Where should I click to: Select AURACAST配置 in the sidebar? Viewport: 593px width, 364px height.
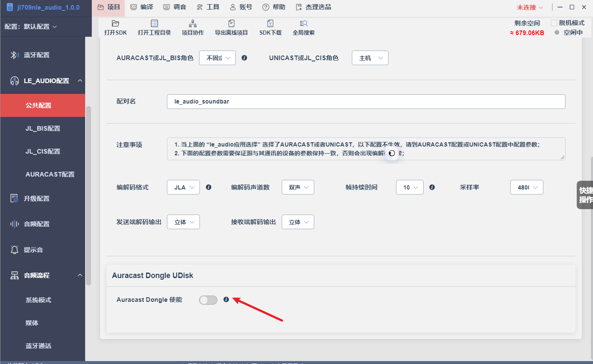[x=43, y=174]
